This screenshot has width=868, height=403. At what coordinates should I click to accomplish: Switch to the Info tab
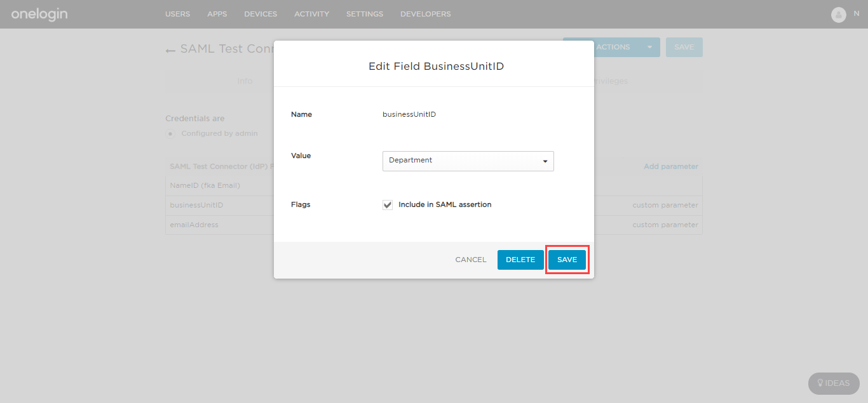pos(245,81)
